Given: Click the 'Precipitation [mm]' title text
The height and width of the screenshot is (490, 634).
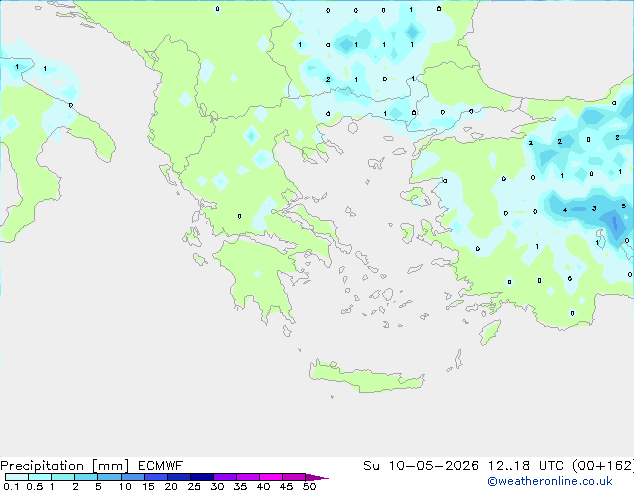Looking at the screenshot, I should 64,466.
